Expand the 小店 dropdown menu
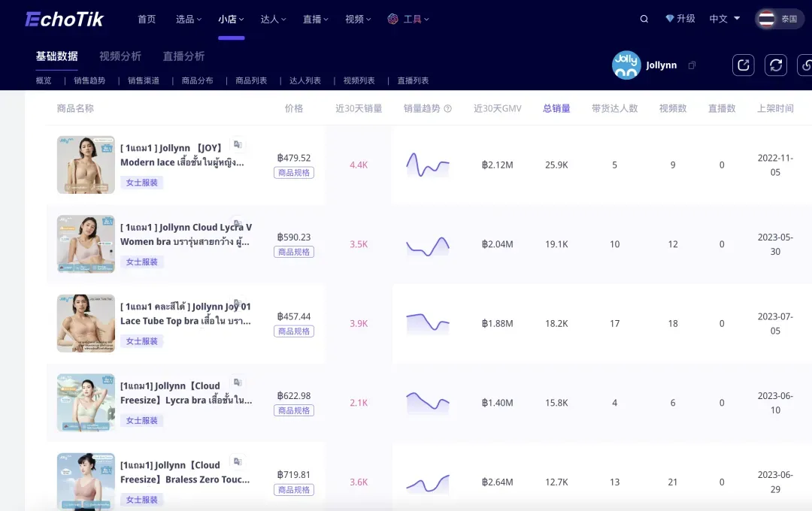 (231, 19)
